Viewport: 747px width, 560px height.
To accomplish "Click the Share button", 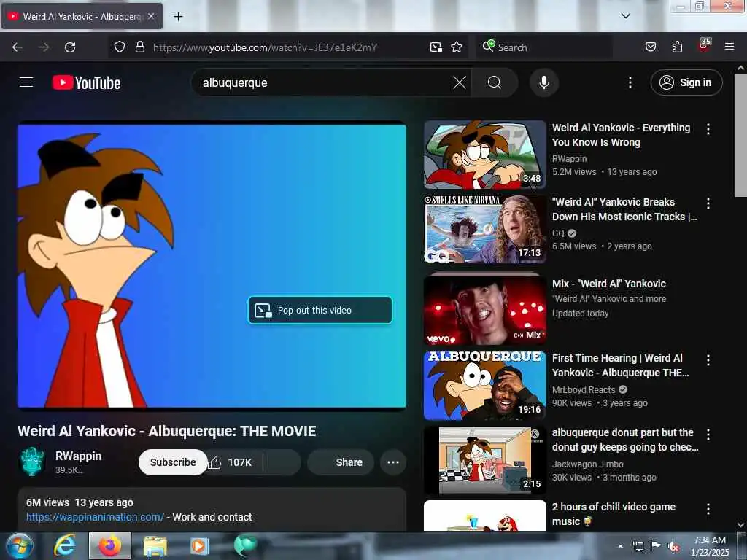I will coord(341,462).
